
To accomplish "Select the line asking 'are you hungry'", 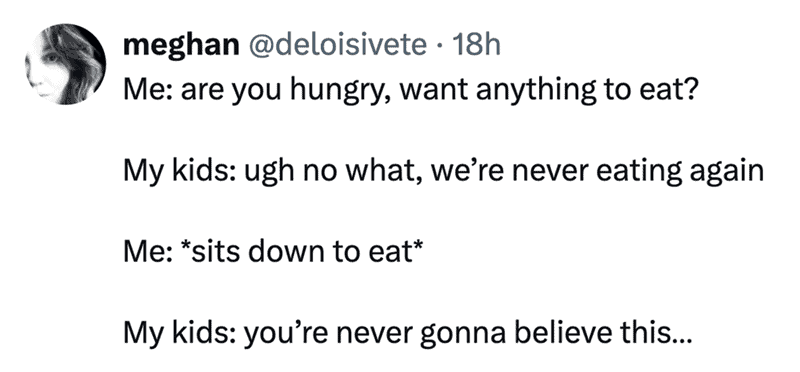I will (x=409, y=91).
